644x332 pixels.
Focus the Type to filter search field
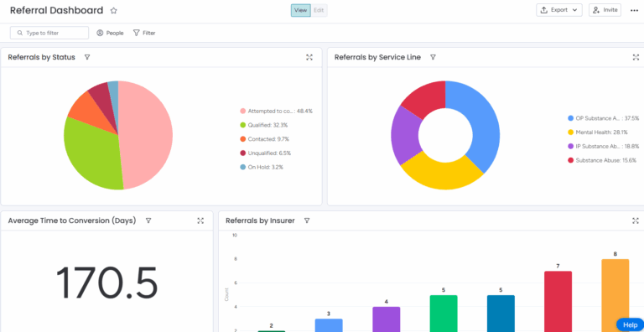[49, 33]
